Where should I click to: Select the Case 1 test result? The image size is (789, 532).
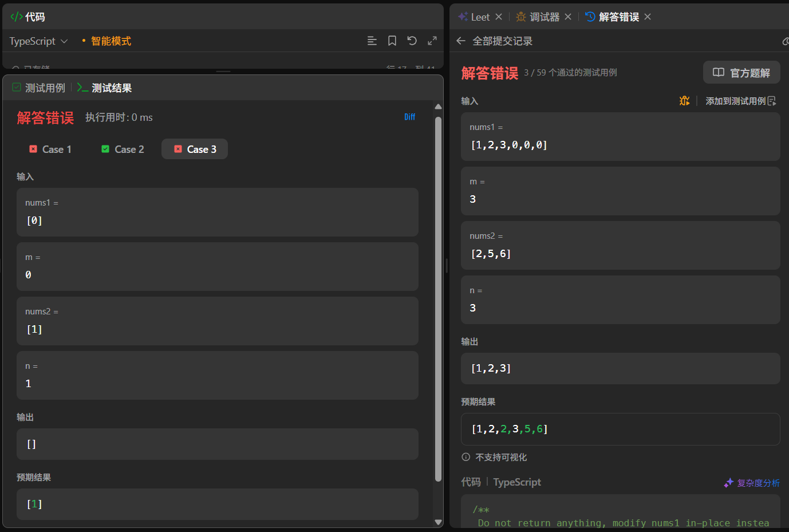(x=50, y=149)
